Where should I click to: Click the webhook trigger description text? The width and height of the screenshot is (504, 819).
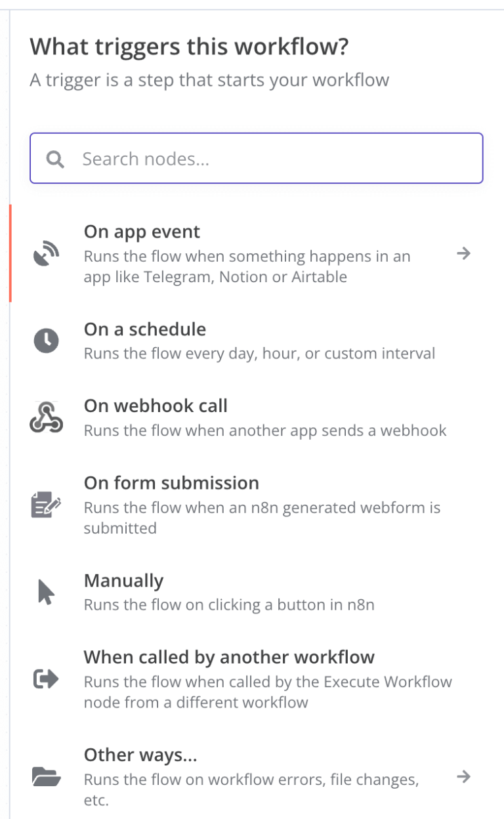coord(264,430)
